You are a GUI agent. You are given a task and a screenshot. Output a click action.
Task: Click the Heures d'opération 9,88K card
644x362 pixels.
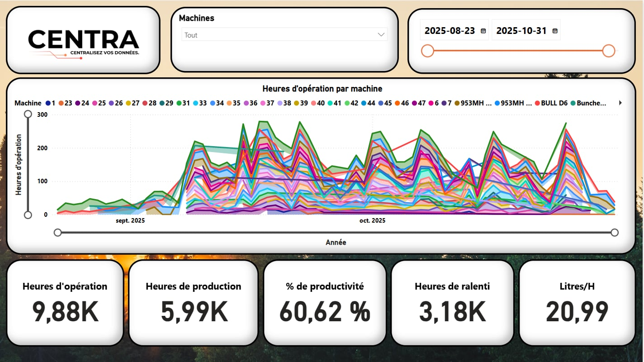tap(65, 303)
